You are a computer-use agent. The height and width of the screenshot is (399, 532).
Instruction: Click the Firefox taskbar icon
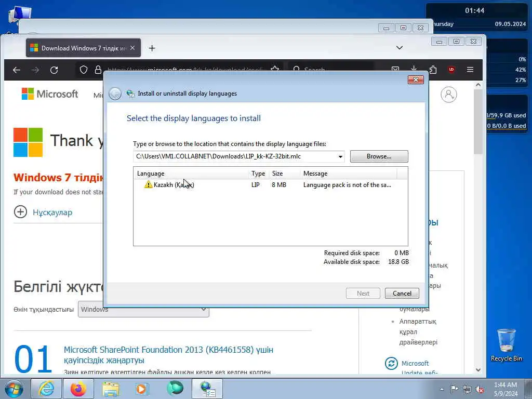(x=78, y=389)
